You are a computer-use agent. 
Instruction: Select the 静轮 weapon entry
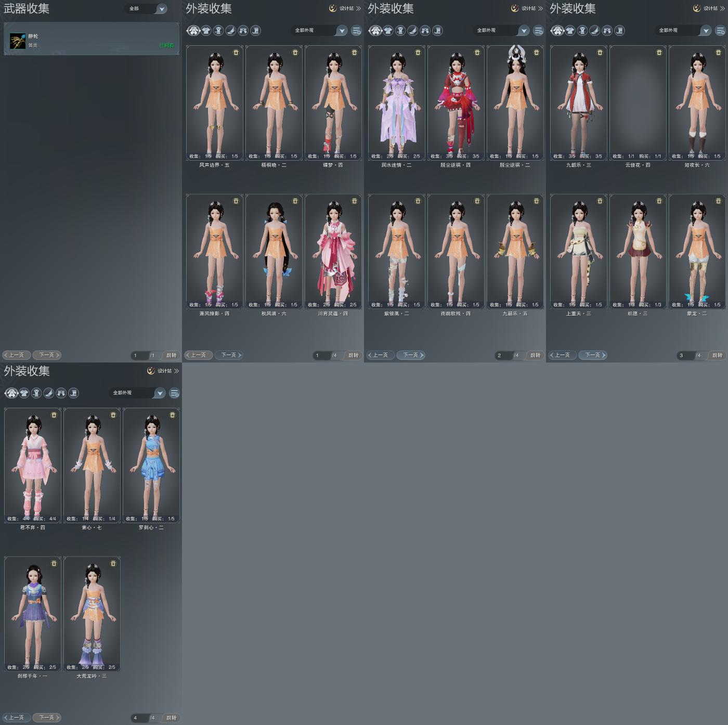click(92, 39)
